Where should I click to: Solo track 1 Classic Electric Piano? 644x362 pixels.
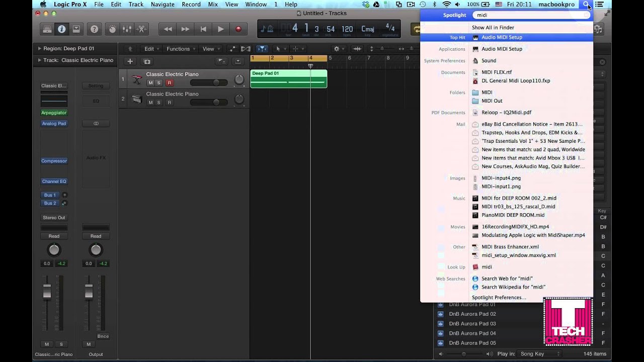[x=158, y=83]
